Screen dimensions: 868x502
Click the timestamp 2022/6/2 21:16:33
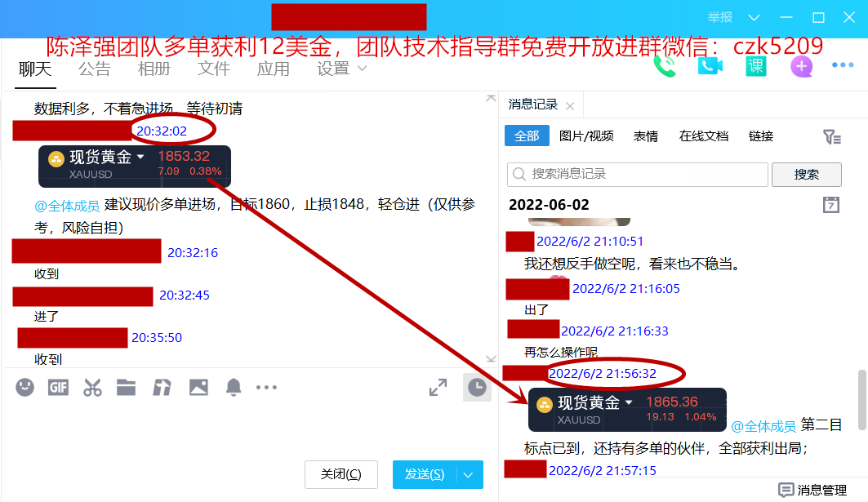pyautogui.click(x=615, y=331)
